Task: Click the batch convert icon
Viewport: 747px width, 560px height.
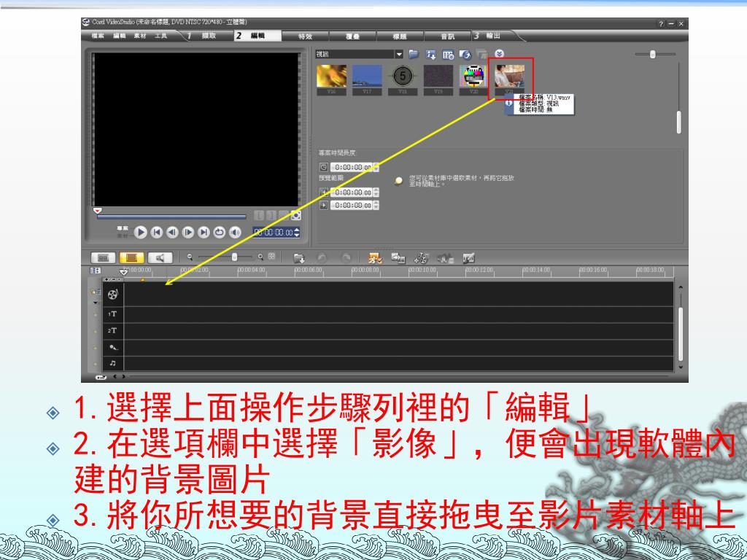Action: click(x=398, y=258)
